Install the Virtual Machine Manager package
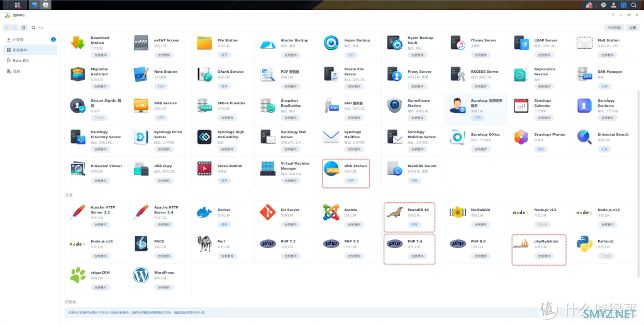The image size is (644, 326). (291, 180)
